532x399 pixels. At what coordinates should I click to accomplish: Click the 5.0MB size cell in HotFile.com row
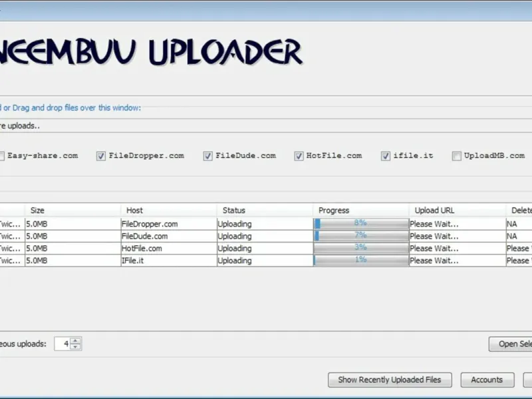coord(72,248)
